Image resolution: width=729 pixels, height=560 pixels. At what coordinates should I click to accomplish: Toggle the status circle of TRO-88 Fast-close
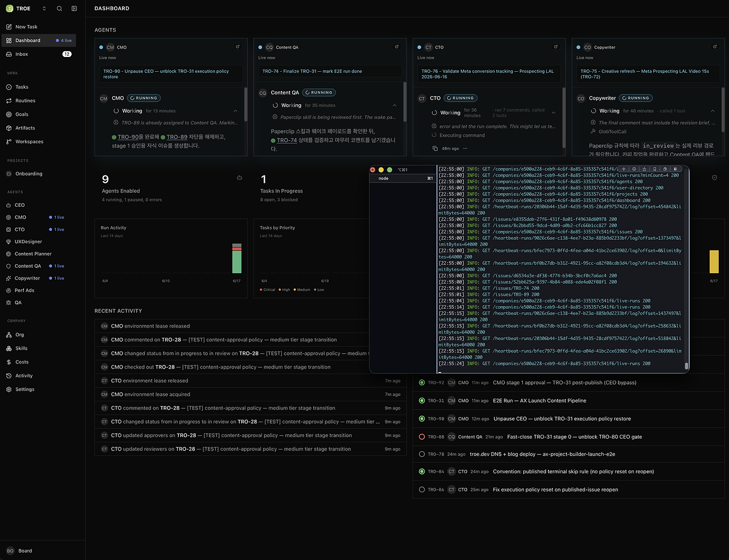coord(422,437)
